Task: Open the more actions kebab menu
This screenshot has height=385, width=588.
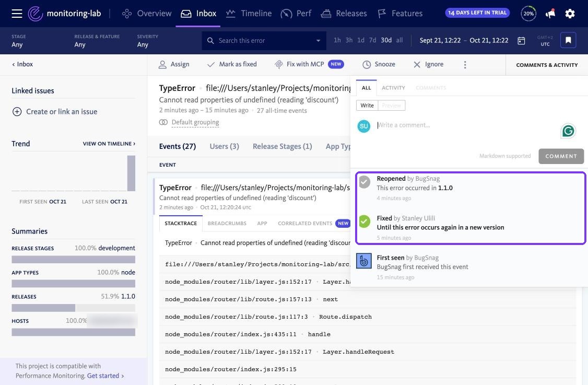Action: pos(465,65)
